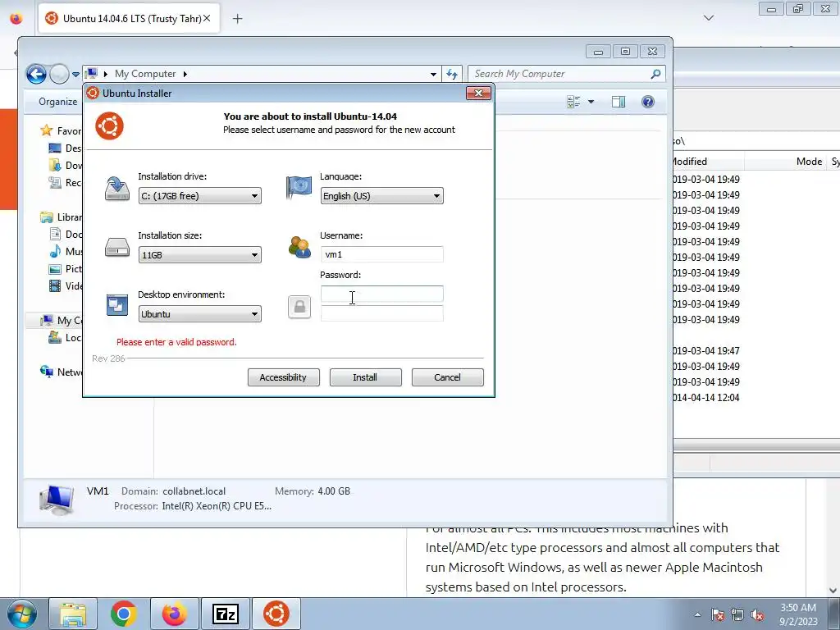Open the Installation size dropdown

pos(200,255)
